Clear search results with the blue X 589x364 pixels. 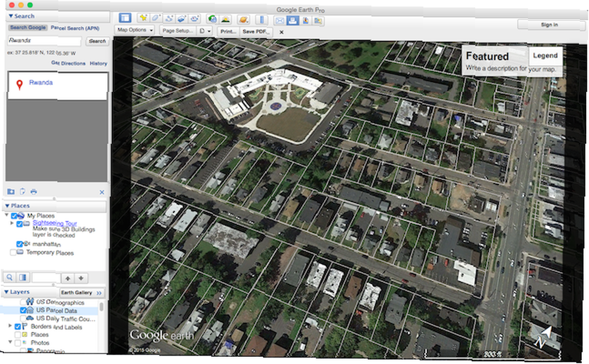coord(102,193)
